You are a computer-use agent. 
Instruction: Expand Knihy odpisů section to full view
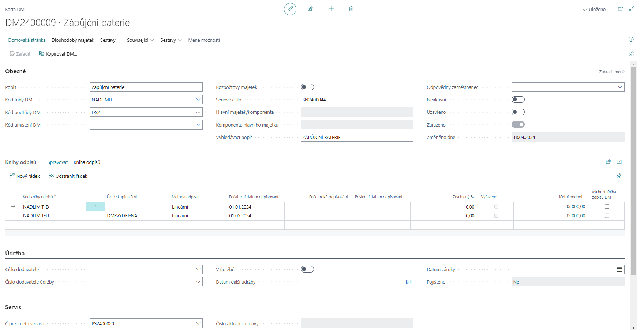(619, 162)
